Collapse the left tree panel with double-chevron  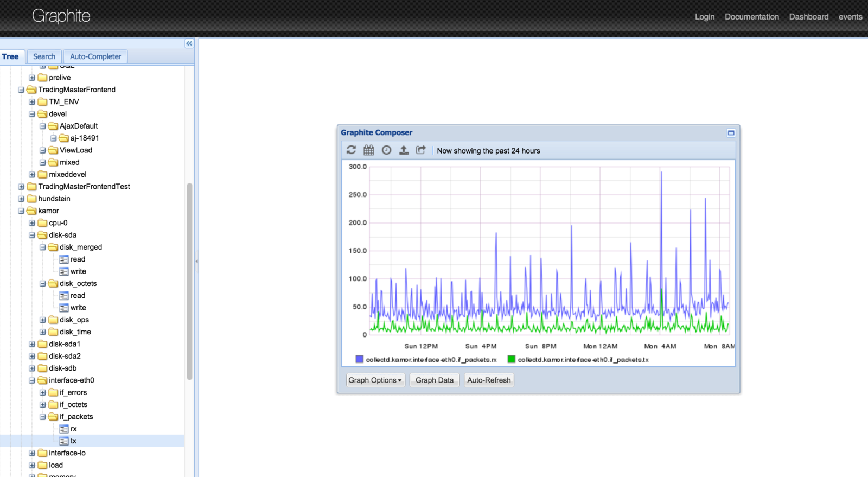coord(189,43)
